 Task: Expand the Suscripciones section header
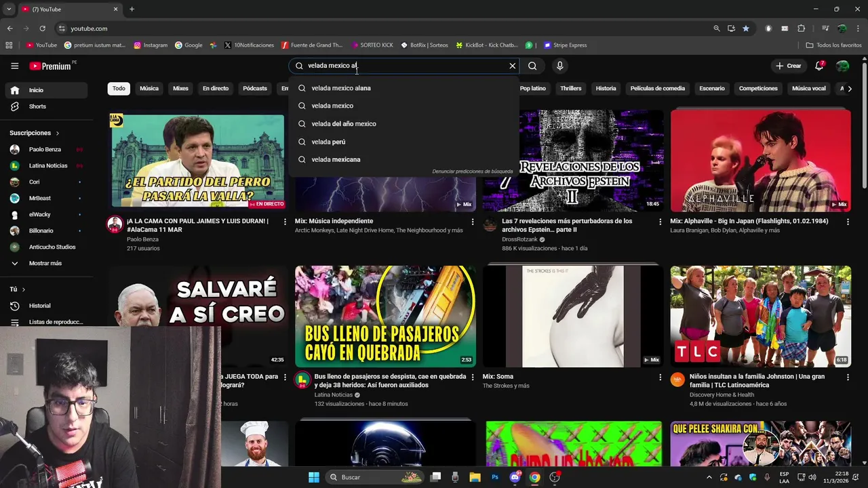coord(35,133)
